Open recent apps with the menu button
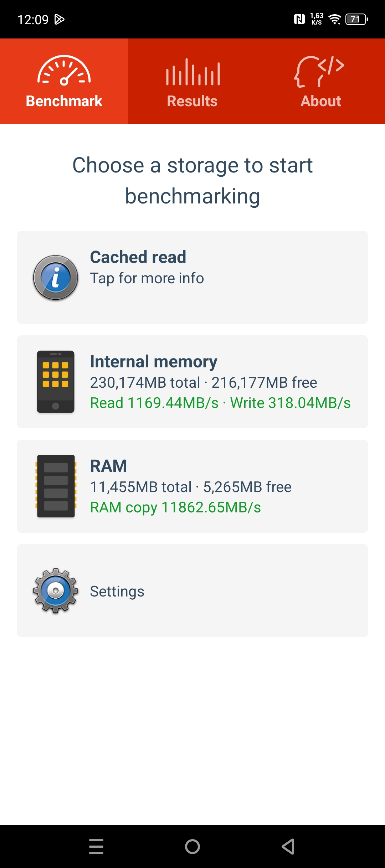Screen dimensions: 385x868 click(x=96, y=846)
